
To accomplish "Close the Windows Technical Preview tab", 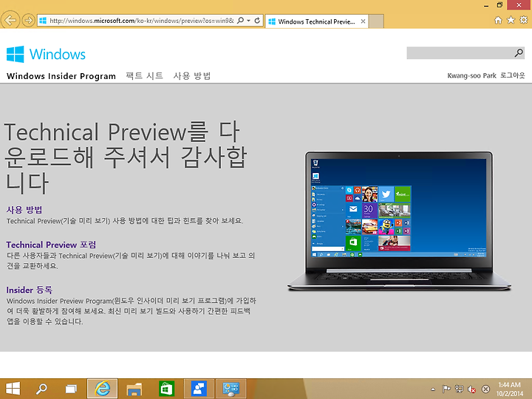I will tap(363, 21).
